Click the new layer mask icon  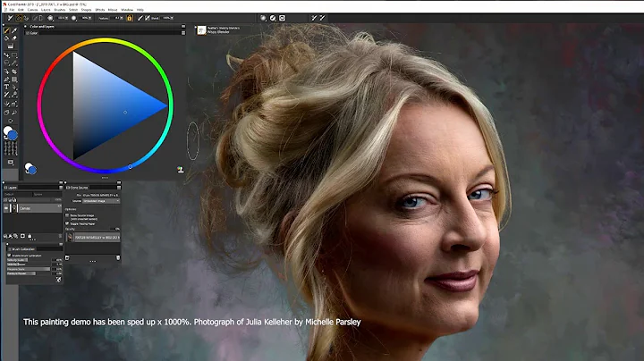(22, 236)
